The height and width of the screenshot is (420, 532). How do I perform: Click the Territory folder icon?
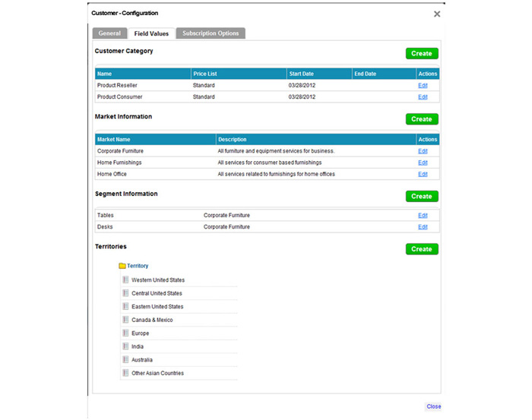coord(122,266)
